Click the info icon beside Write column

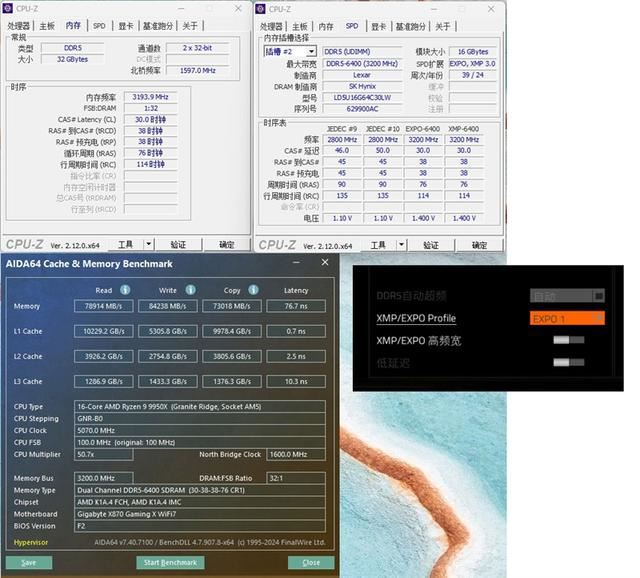click(189, 290)
